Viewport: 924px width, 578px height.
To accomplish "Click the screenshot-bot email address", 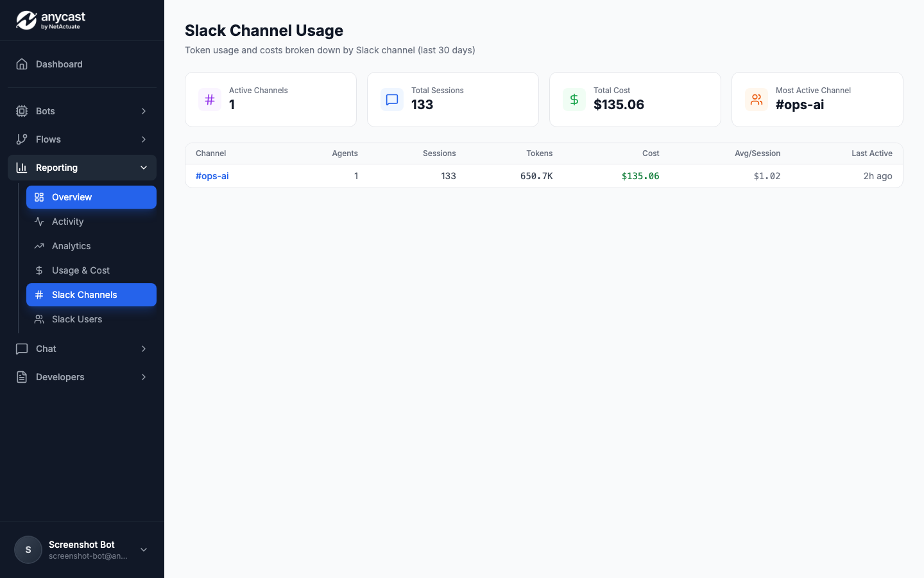I will 88,556.
